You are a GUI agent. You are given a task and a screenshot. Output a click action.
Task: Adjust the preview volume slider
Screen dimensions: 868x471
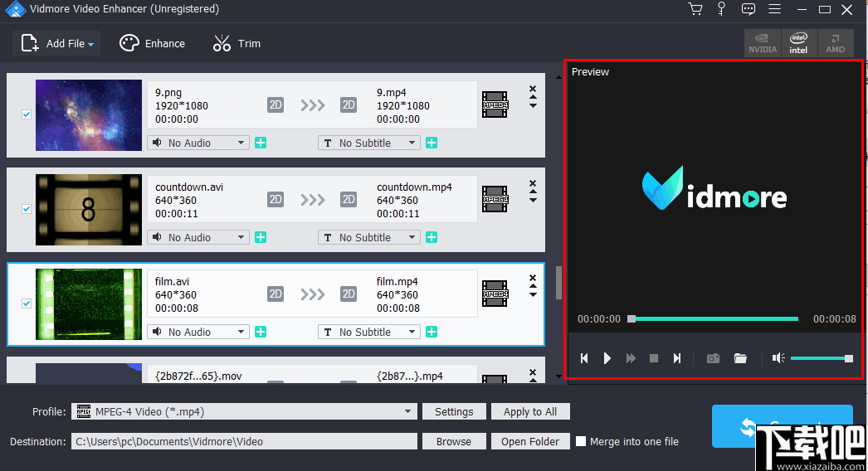[x=822, y=359]
